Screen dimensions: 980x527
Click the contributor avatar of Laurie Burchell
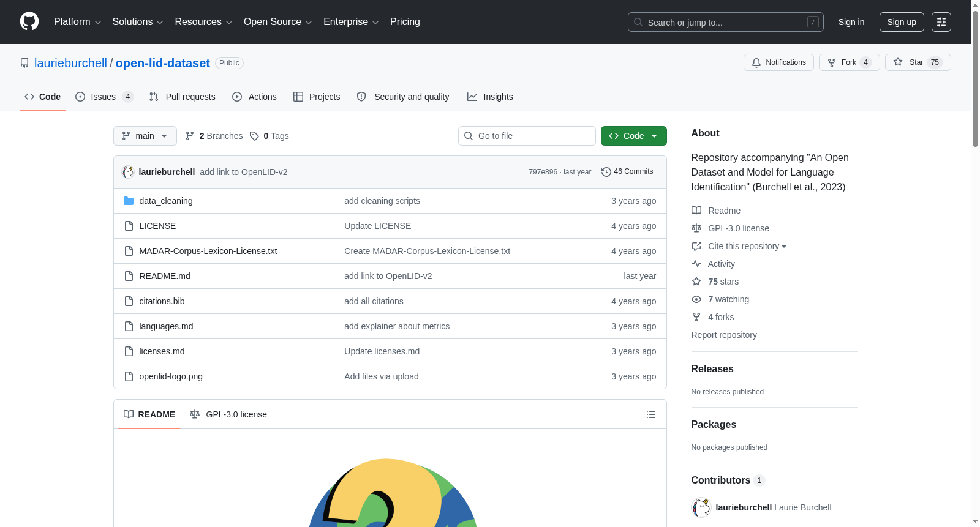click(x=701, y=507)
